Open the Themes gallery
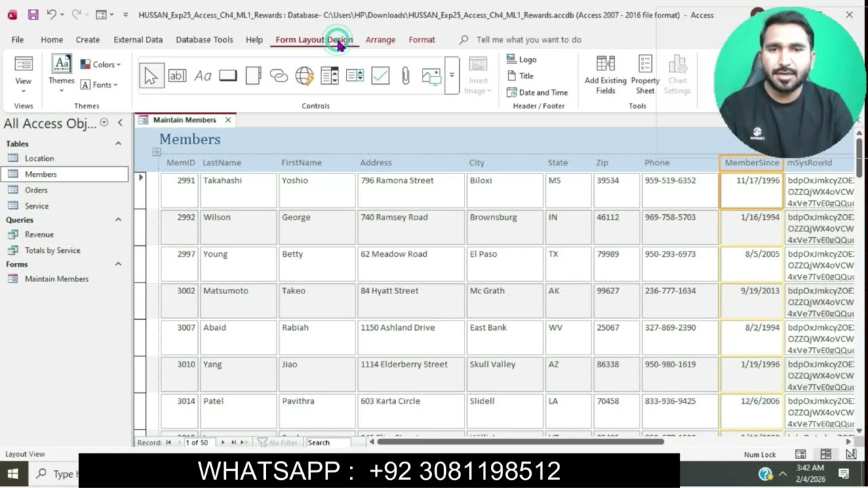868x488 pixels. [62, 75]
